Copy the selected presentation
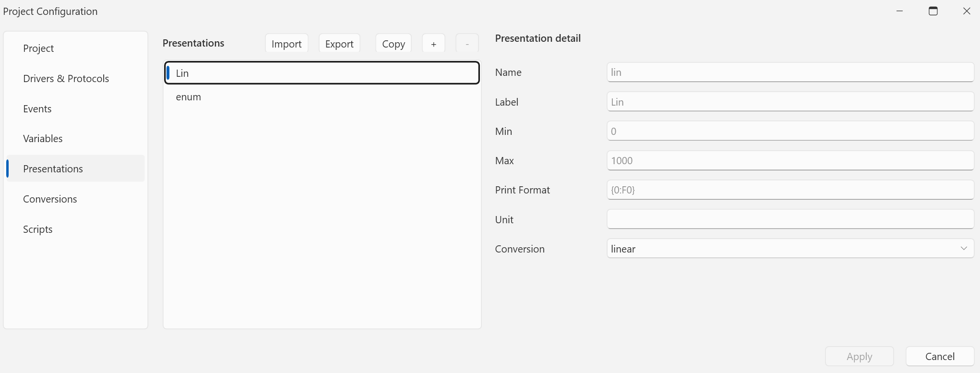This screenshot has height=373, width=980. (x=394, y=44)
